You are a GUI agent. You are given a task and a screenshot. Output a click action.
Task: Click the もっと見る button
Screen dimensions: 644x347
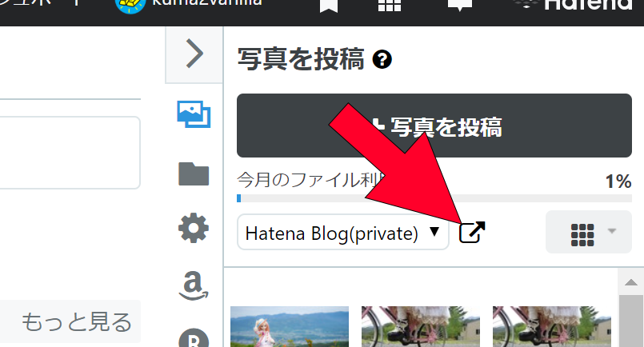[x=70, y=321]
